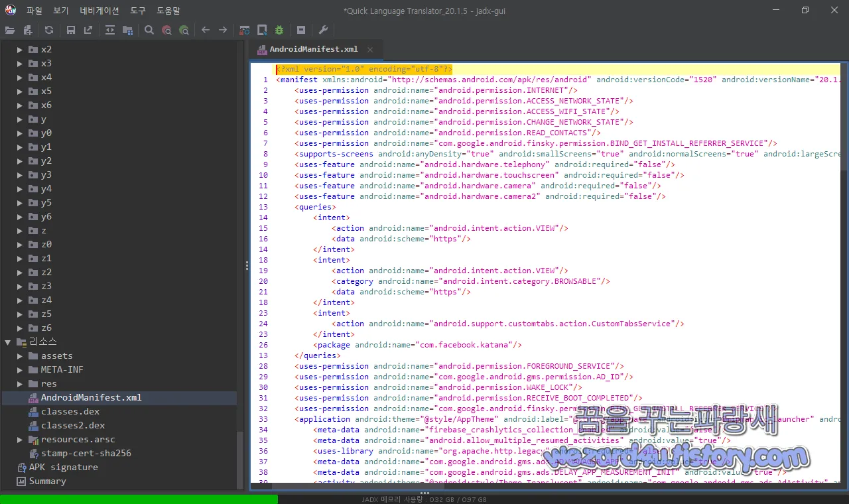Expand the x2 package node

(20, 50)
